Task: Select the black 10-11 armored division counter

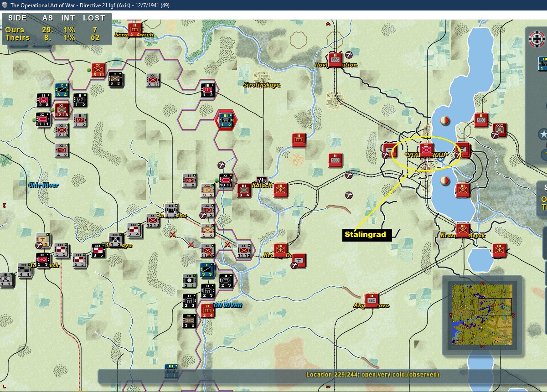Action: [x=226, y=181]
